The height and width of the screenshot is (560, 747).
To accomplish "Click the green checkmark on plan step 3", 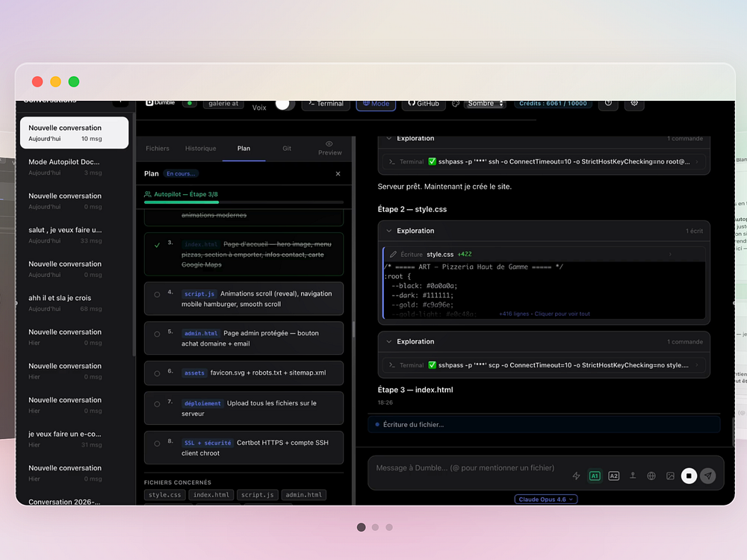I will [157, 245].
